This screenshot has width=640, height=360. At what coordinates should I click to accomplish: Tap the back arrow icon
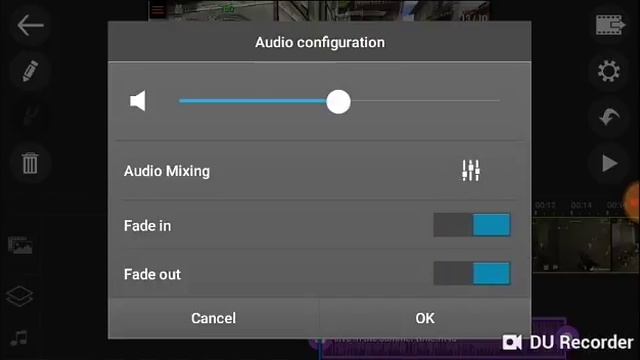pos(30,25)
